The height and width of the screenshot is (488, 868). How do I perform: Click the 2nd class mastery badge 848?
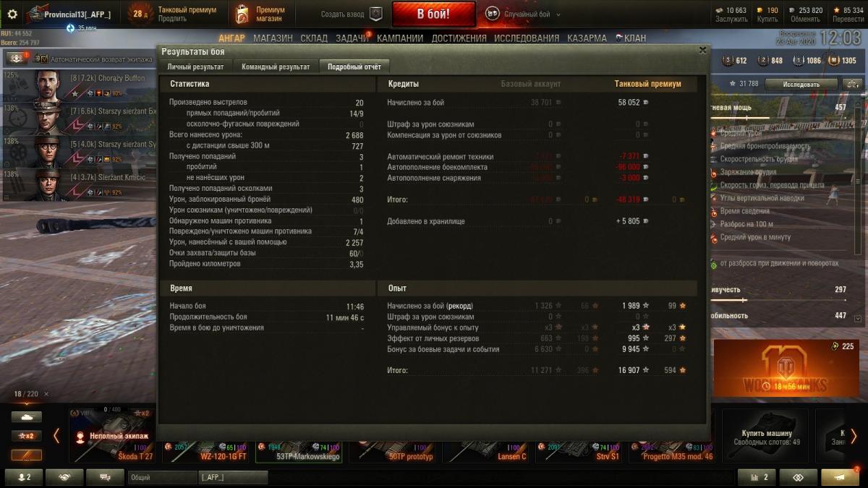tap(770, 61)
